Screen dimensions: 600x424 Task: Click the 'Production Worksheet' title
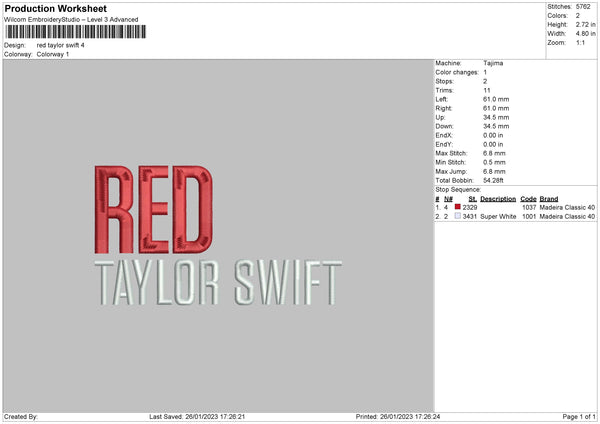[55, 8]
